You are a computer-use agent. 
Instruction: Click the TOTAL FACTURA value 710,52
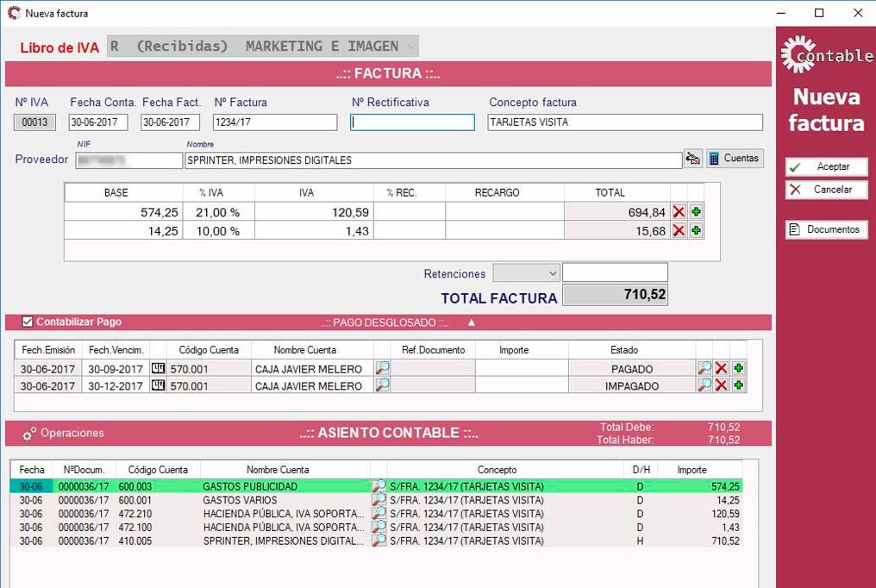[x=615, y=295]
